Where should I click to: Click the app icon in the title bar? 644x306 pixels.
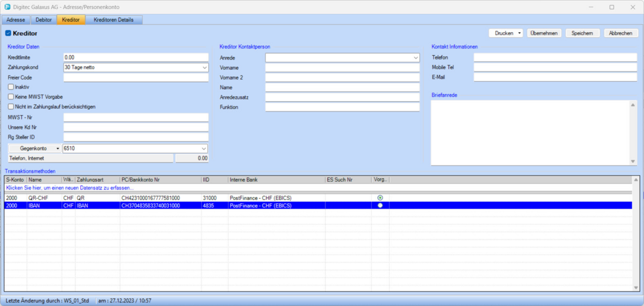(7, 7)
